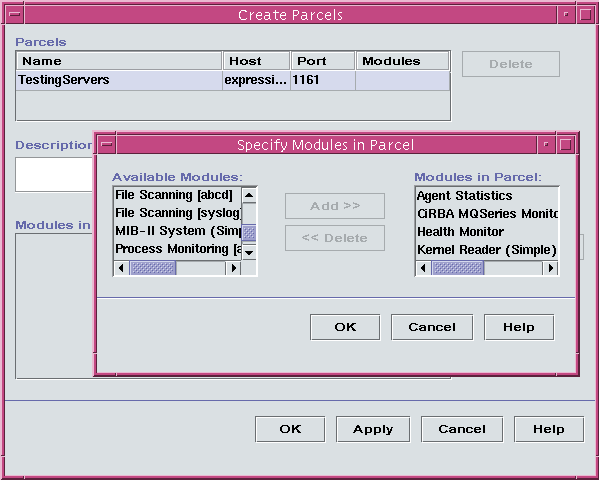Open window menu of Create Parcels window

15,15
